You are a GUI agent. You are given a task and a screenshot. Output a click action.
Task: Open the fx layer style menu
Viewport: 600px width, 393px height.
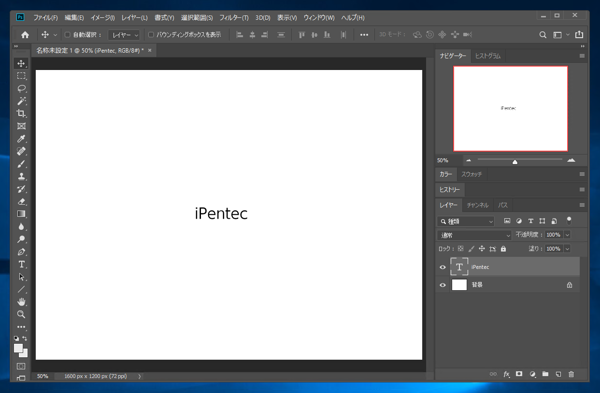click(x=506, y=374)
